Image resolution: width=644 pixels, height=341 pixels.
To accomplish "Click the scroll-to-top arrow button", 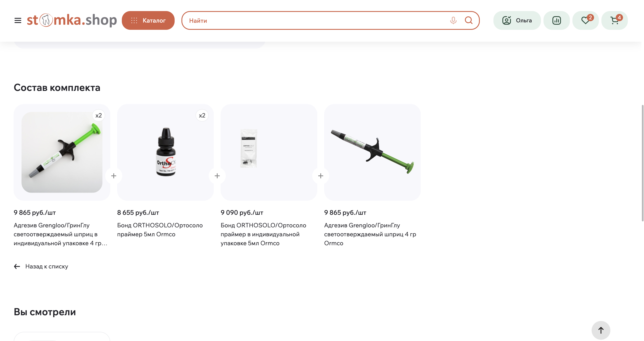I will 601,330.
